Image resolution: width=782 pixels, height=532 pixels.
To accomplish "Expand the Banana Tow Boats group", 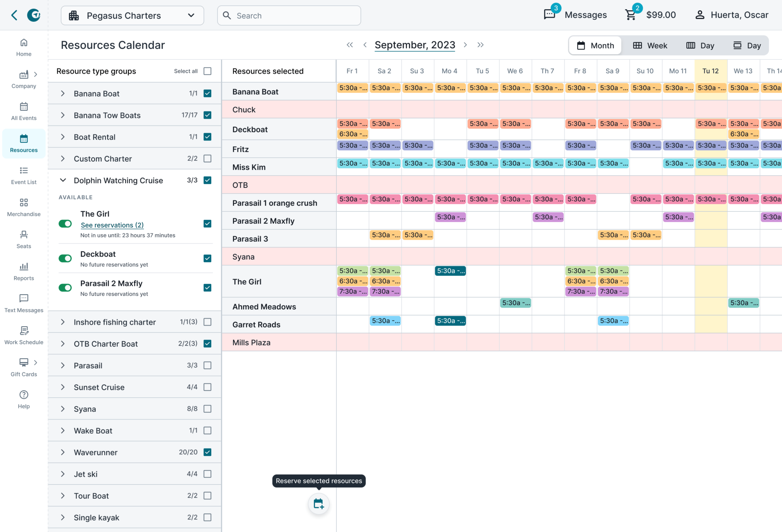I will 63,115.
